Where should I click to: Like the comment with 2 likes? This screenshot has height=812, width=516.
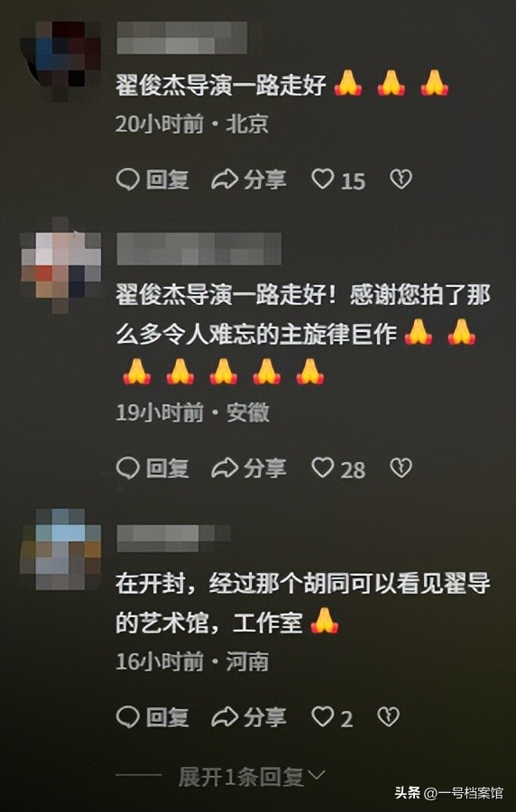point(332,718)
